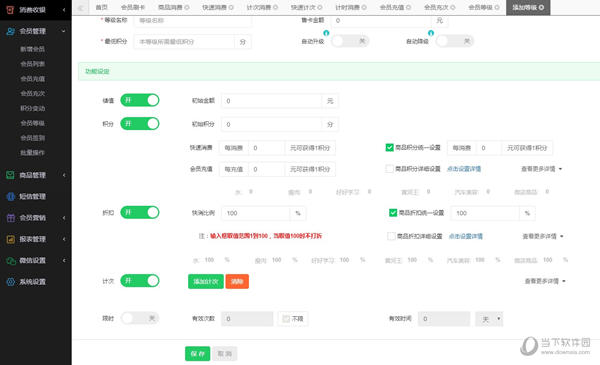Expand the 微信设置 sidebar menu
Viewport: 600px width, 365px height.
64,261
